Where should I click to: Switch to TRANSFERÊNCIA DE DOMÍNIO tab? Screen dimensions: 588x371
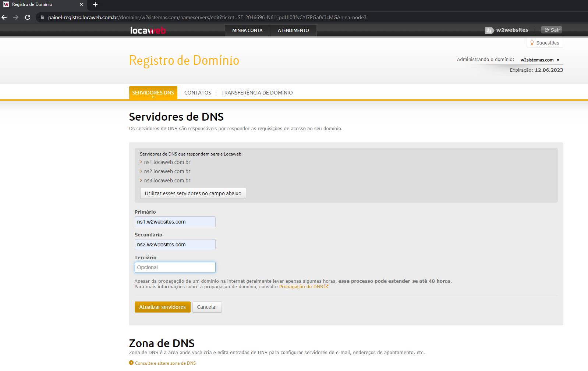[257, 93]
